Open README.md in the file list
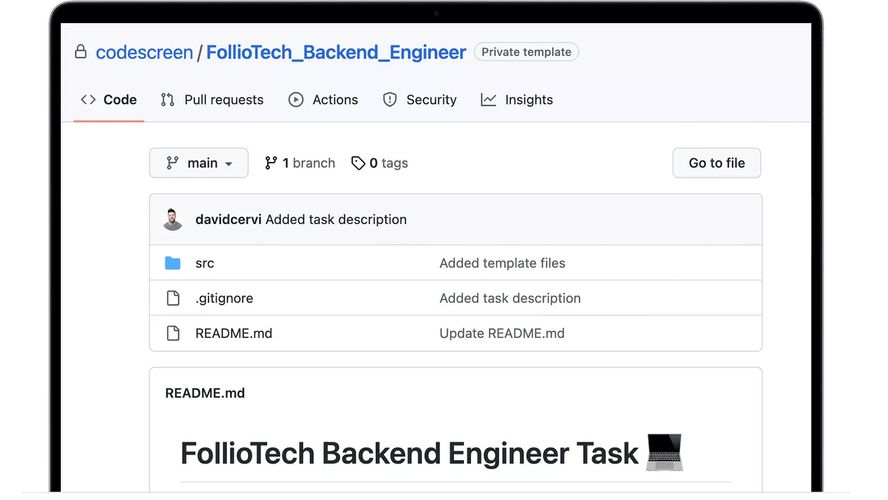This screenshot has height=500, width=888. click(x=234, y=333)
